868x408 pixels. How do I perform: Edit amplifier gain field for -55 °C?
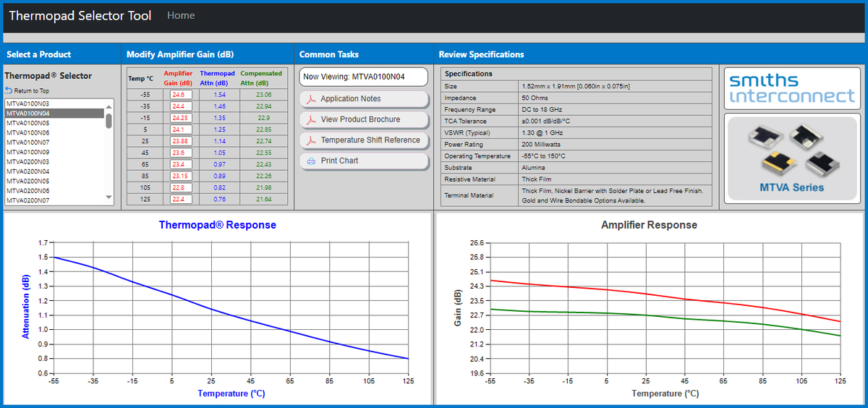point(179,95)
